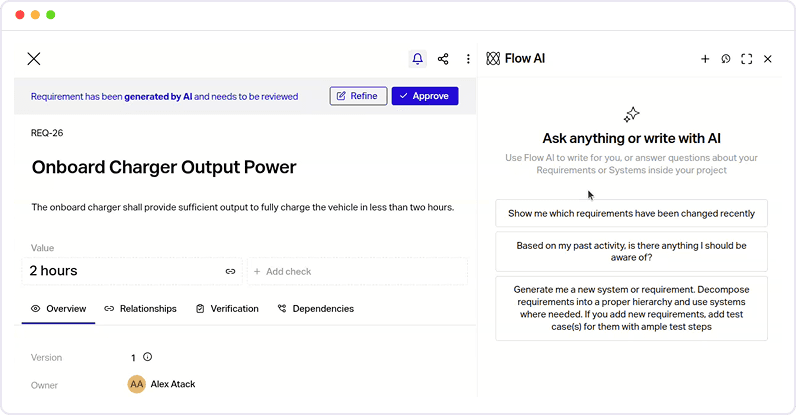Select prompt about recently changed requirements
This screenshot has height=415, width=796.
click(632, 213)
